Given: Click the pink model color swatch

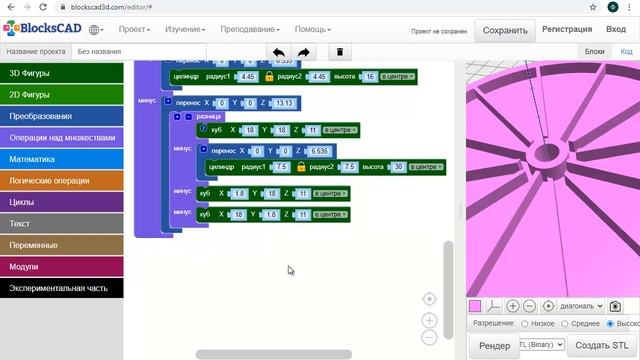Looking at the screenshot, I should tap(475, 306).
